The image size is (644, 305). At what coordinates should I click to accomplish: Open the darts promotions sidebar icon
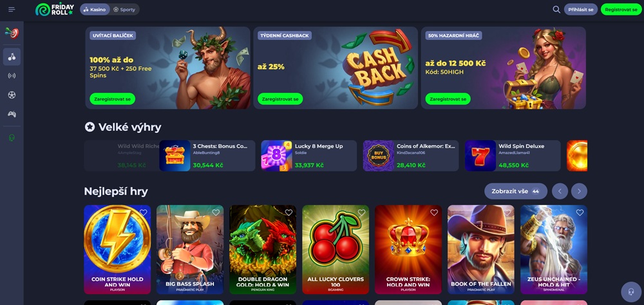click(x=12, y=33)
